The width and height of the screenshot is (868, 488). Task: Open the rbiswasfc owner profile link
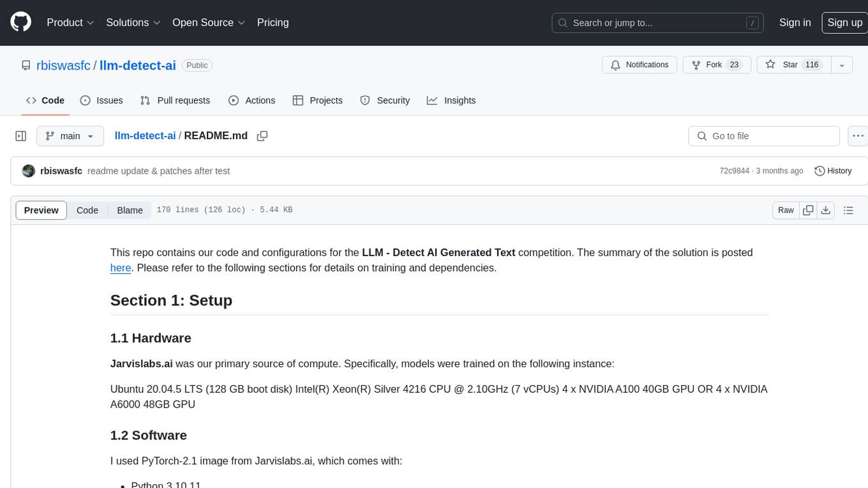coord(64,65)
